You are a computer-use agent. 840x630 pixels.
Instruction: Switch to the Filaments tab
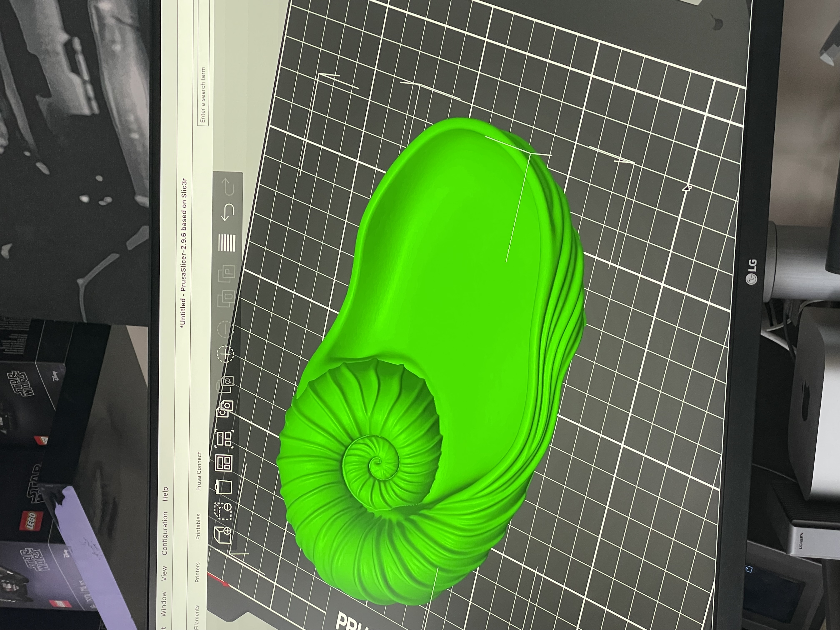[197, 617]
